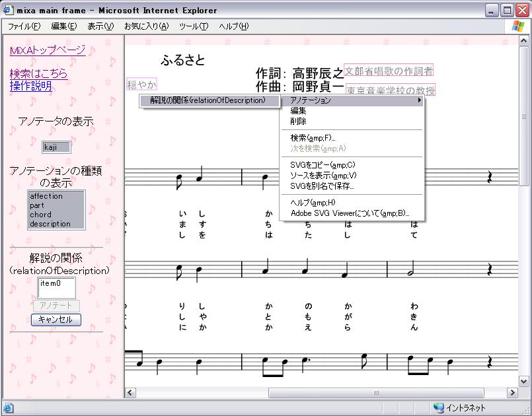Open the お気に入り(A) menu
The width and height of the screenshot is (532, 416).
146,26
